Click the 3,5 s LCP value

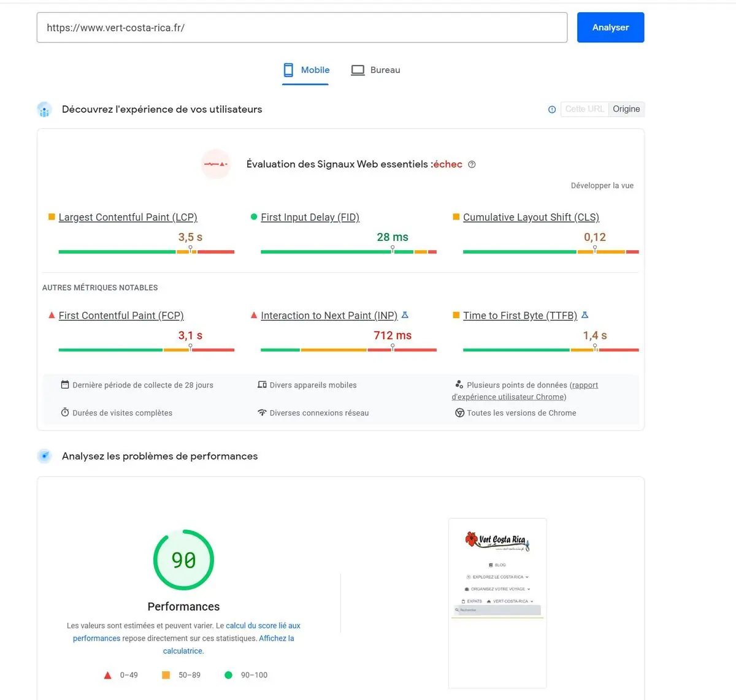click(x=190, y=237)
